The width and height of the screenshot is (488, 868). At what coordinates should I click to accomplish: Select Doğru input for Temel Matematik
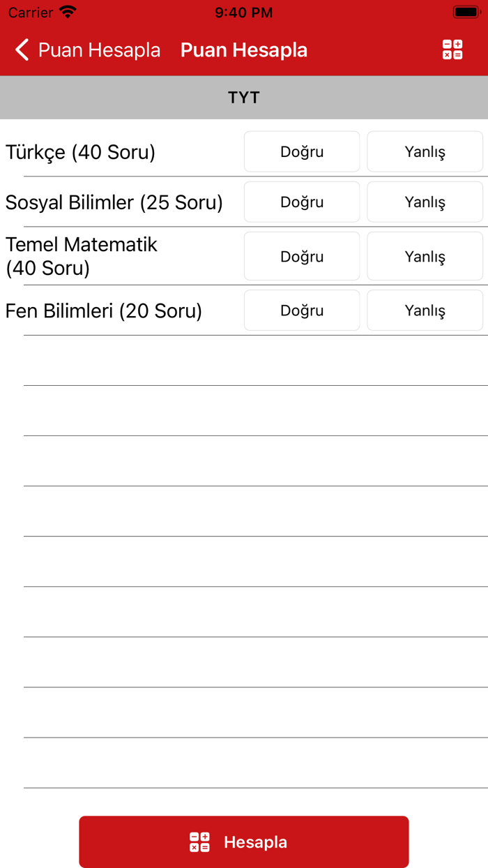[x=301, y=256]
